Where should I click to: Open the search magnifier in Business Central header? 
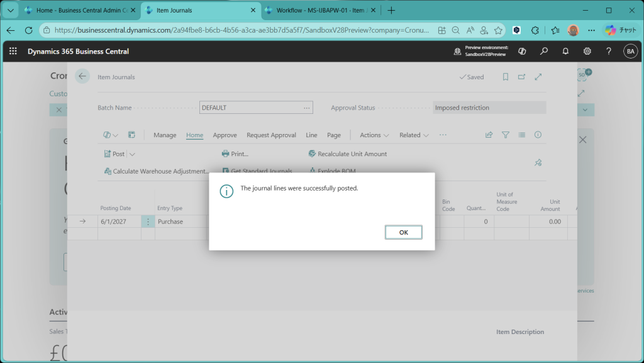[544, 51]
